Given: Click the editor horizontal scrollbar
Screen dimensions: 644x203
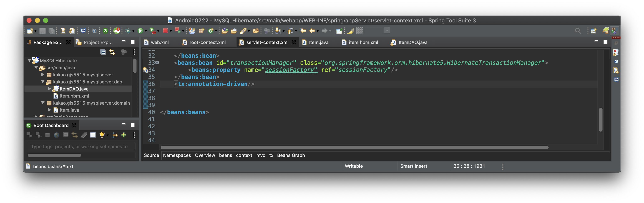Looking at the screenshot, I should tap(354, 148).
